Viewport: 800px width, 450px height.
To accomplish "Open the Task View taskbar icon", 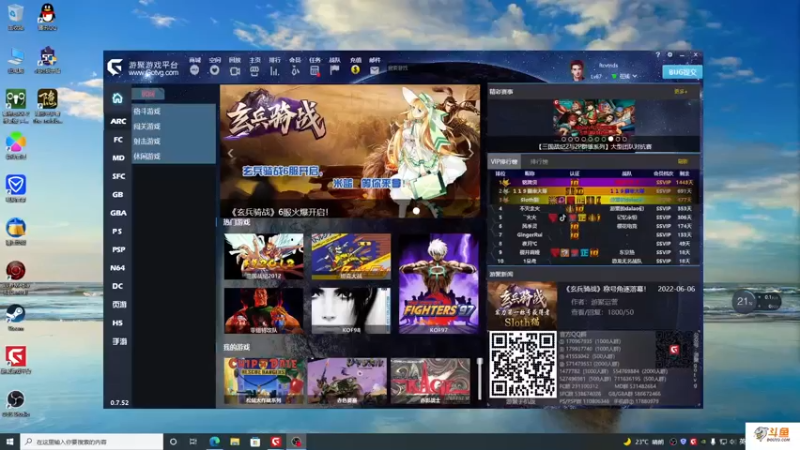I will pyautogui.click(x=193, y=441).
